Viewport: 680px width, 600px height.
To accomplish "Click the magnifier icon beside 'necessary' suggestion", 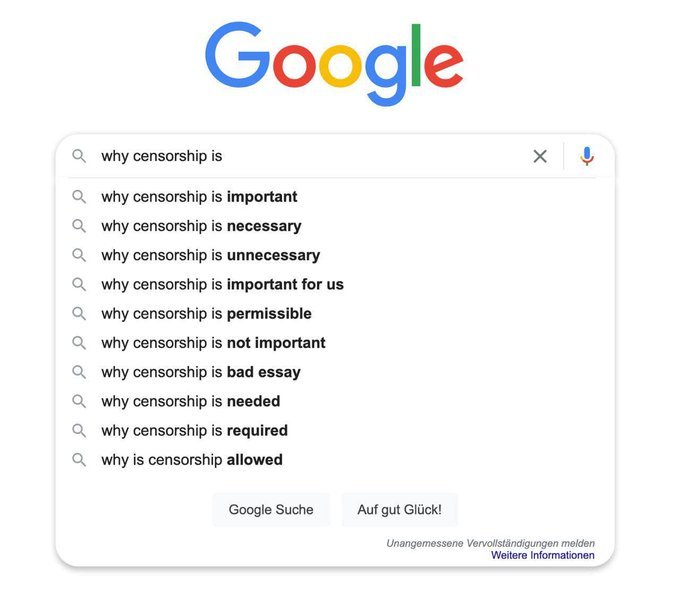I will pyautogui.click(x=79, y=226).
